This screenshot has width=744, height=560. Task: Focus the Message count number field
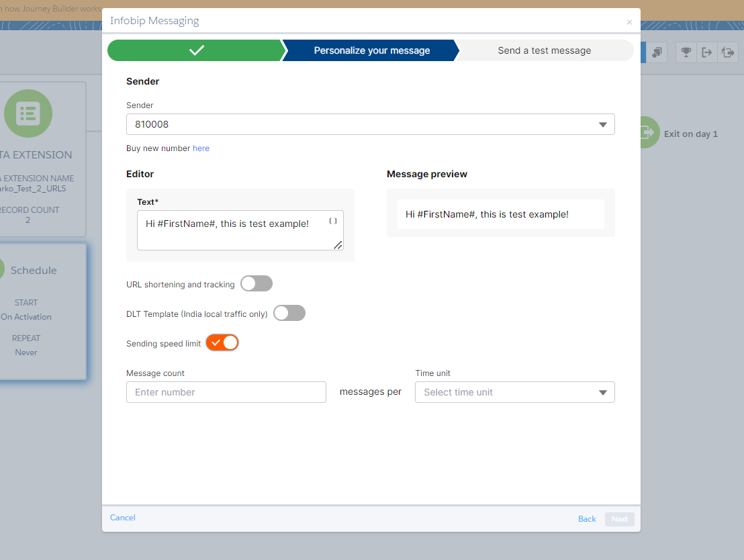tap(226, 392)
